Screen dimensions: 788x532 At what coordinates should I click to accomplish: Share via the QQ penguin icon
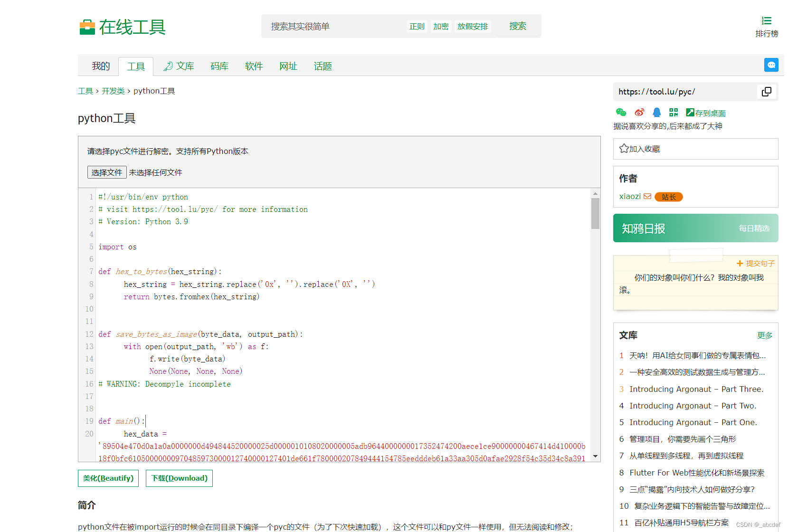[656, 113]
